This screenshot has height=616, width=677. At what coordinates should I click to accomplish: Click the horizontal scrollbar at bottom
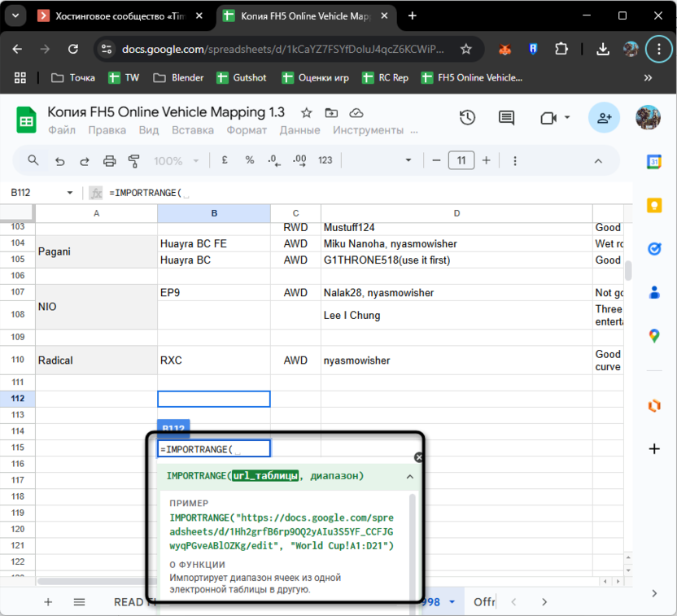tap(94, 581)
